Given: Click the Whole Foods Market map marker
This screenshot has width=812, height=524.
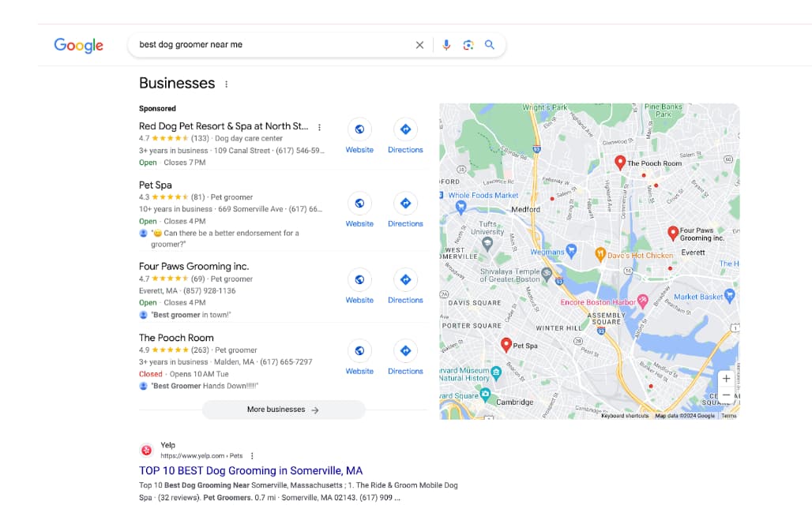Looking at the screenshot, I should coord(461,208).
